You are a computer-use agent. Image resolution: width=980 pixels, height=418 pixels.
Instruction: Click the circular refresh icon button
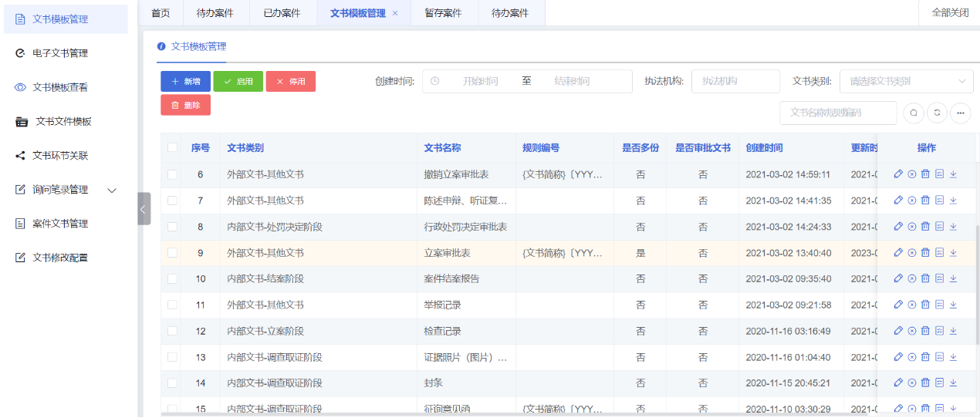coord(937,113)
